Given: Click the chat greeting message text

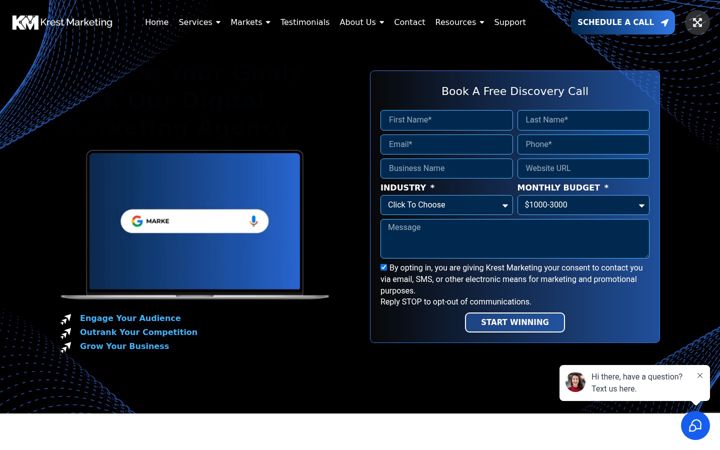Looking at the screenshot, I should [x=636, y=382].
